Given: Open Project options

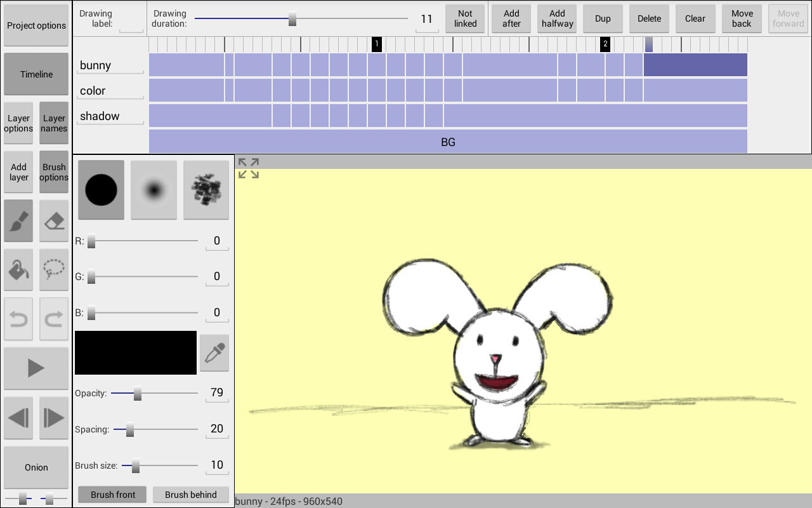Looking at the screenshot, I should (x=36, y=25).
